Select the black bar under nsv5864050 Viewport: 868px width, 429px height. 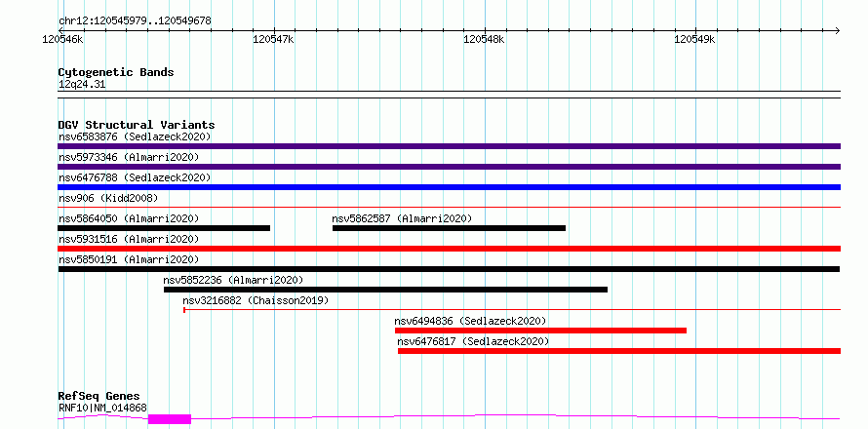pos(164,228)
